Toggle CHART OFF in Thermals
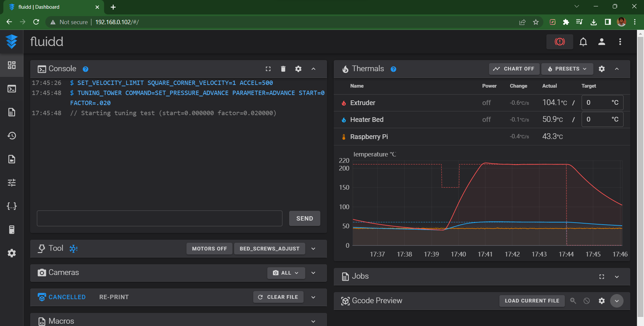The width and height of the screenshot is (644, 326). (514, 69)
